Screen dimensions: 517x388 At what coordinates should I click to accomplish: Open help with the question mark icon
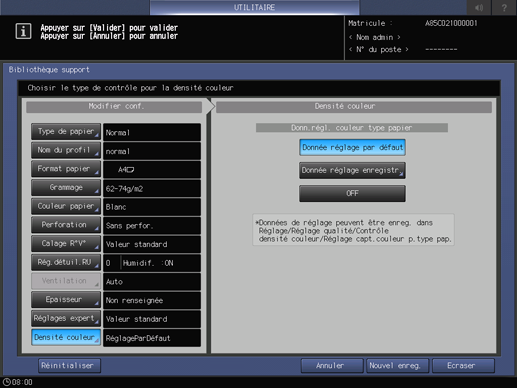click(x=504, y=7)
